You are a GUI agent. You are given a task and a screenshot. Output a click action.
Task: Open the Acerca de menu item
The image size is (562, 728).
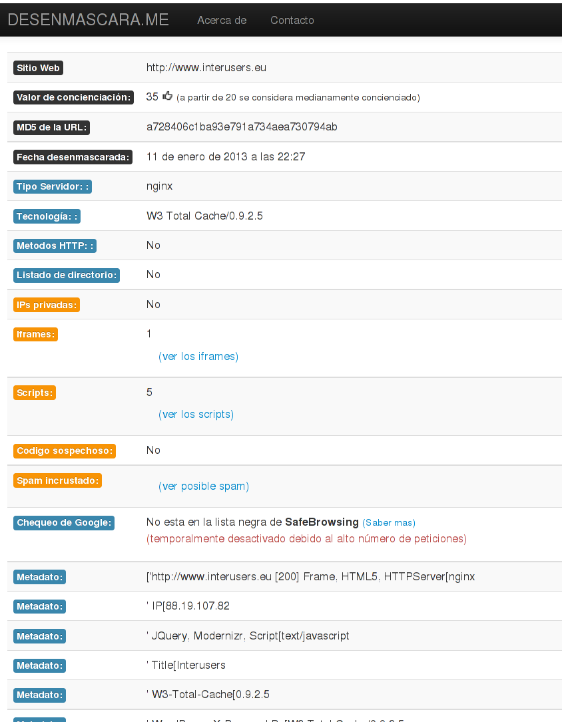222,21
